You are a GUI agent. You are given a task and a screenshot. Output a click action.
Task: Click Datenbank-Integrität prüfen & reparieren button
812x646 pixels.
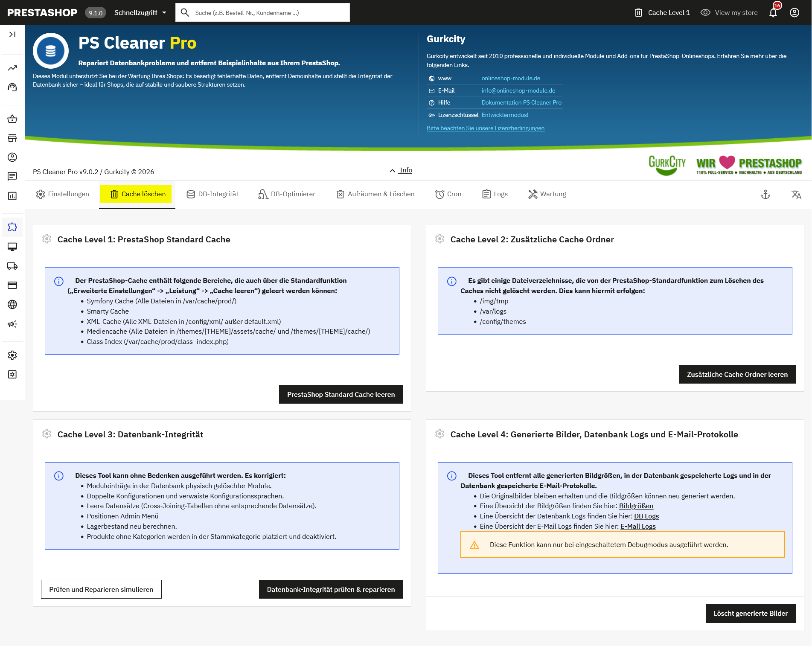(x=331, y=589)
